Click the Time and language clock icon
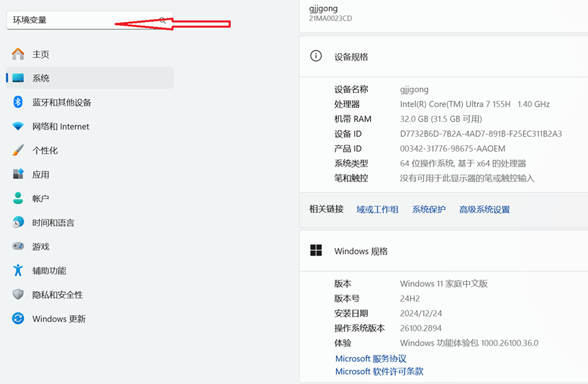588x384 pixels. 18,222
